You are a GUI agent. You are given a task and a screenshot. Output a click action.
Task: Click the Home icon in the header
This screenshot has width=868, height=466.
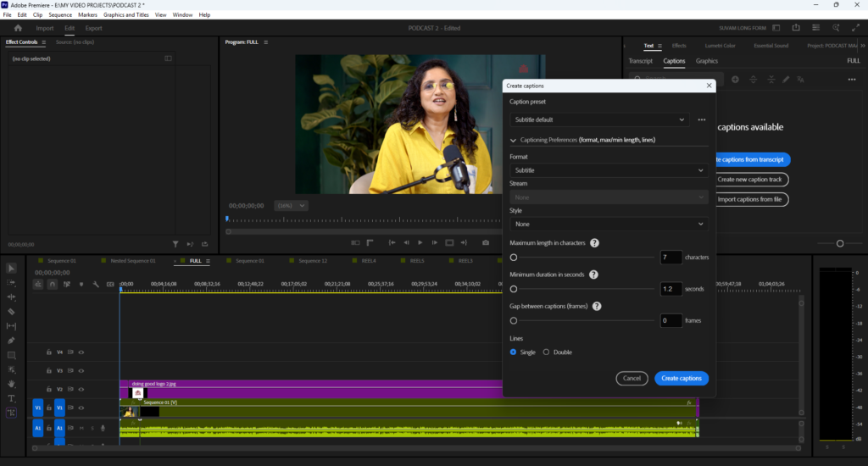[x=18, y=28]
